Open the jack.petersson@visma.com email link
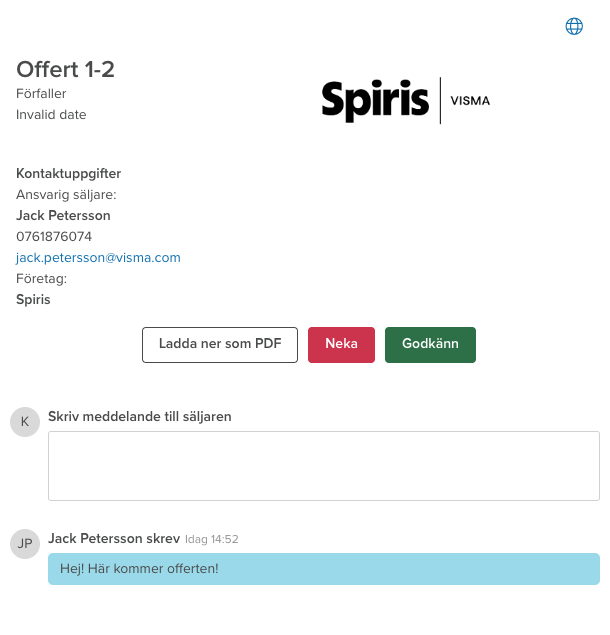This screenshot has height=635, width=610. tap(98, 257)
